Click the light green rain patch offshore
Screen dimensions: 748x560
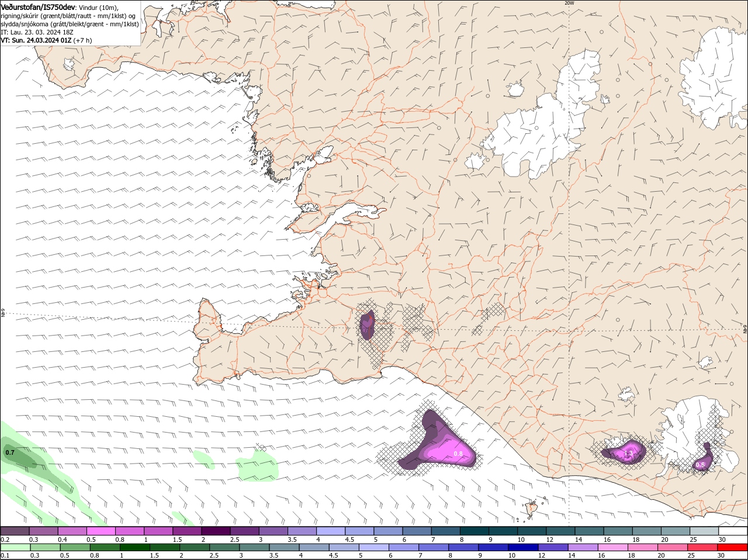257,465
